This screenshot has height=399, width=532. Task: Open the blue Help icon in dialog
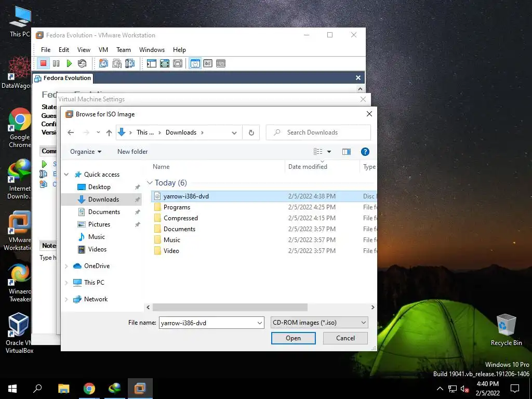point(365,152)
